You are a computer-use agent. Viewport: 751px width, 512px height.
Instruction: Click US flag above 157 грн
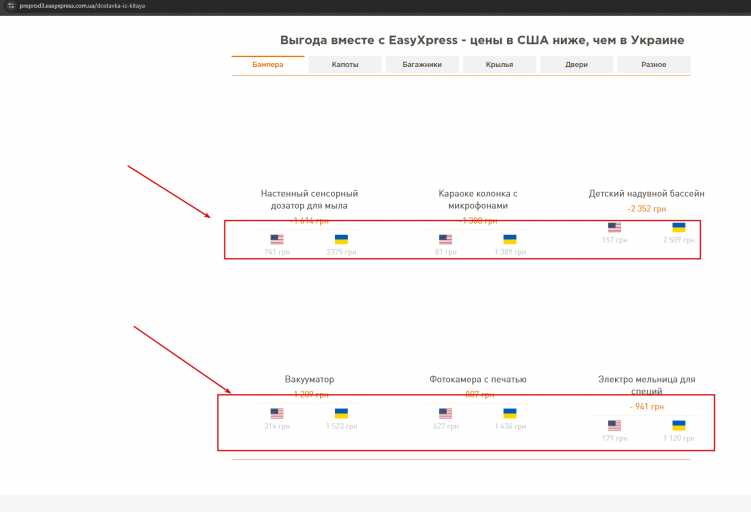tap(614, 227)
